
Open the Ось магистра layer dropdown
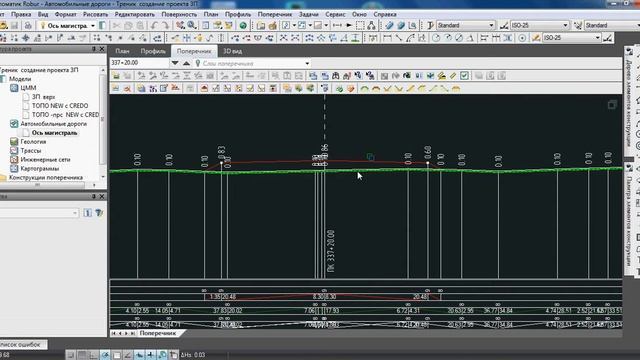coord(93,26)
